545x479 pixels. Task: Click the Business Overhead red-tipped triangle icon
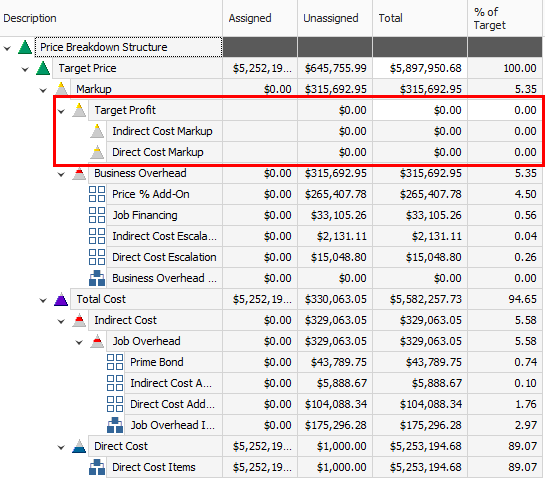tap(79, 173)
